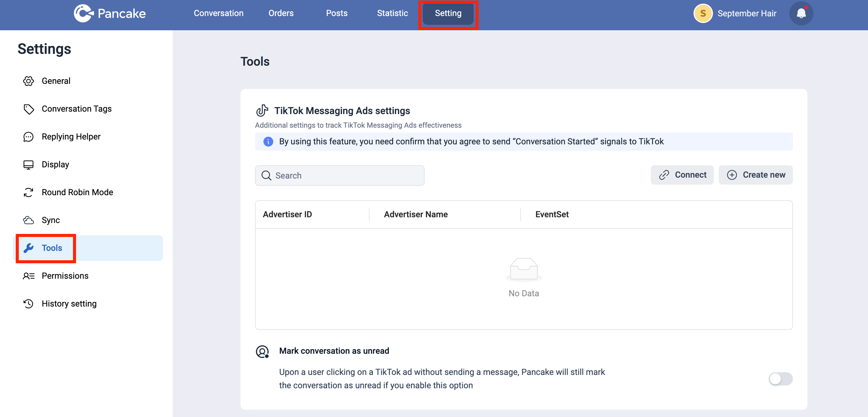
Task: Select Display in settings sidebar
Action: pos(88,165)
